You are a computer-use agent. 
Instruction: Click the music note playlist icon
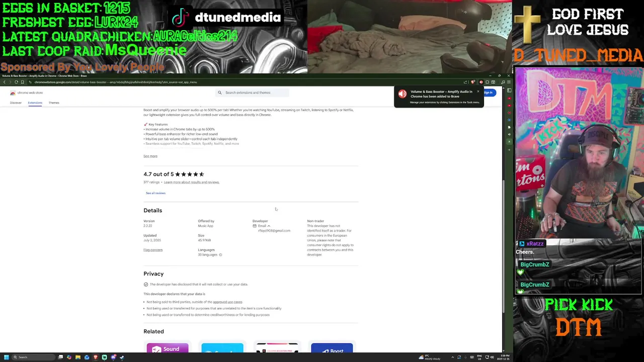point(503,82)
